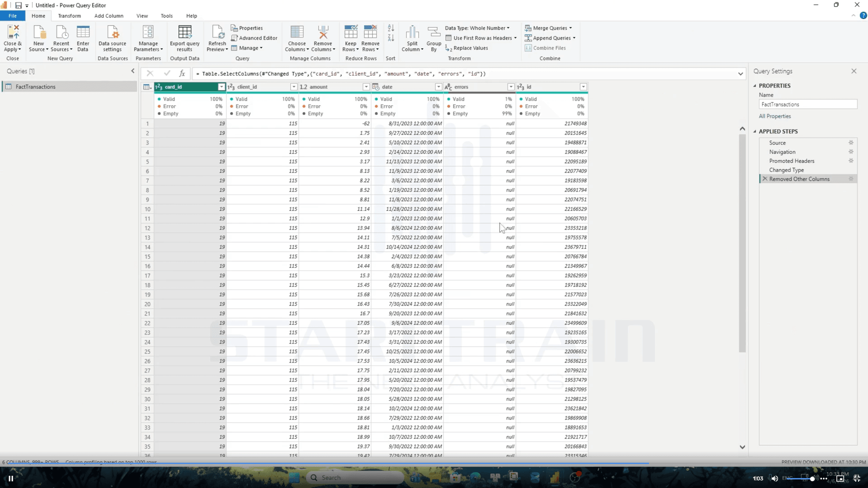Switch to Transform tab

pos(69,16)
